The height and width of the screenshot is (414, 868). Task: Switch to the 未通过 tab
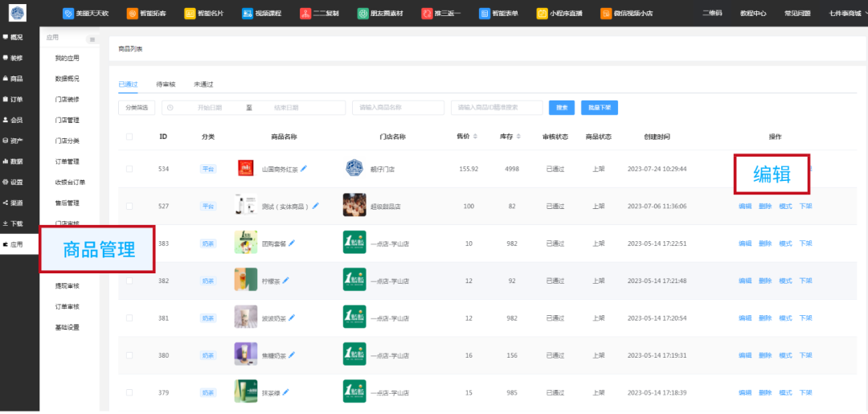203,84
